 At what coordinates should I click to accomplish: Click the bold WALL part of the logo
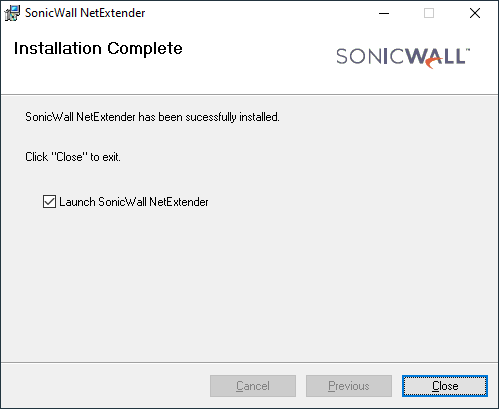click(x=435, y=56)
